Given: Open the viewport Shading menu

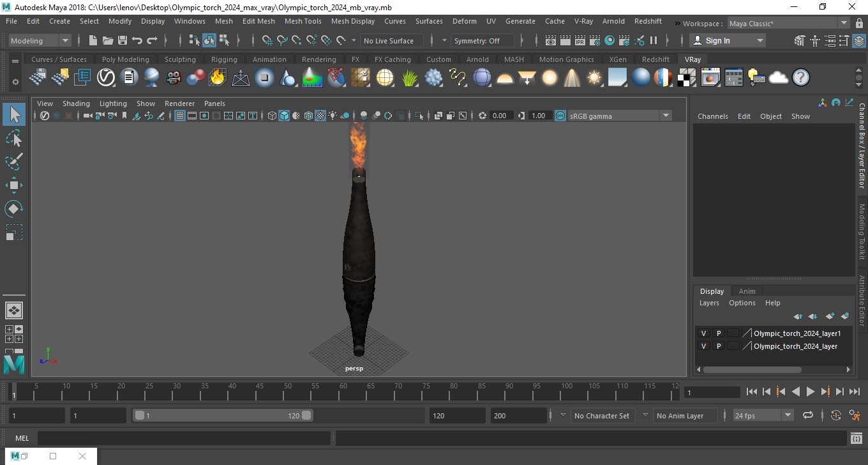Looking at the screenshot, I should pyautogui.click(x=76, y=103).
